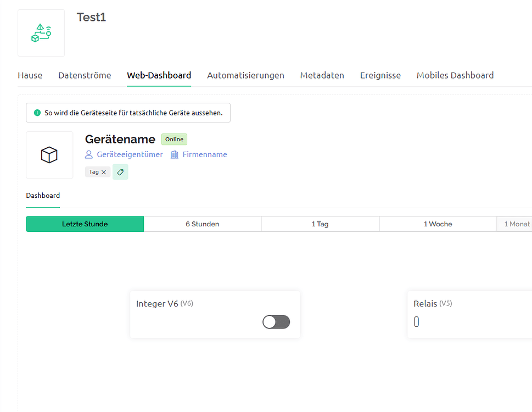
Task: Click the Relais V5 value widget
Action: coord(417,322)
